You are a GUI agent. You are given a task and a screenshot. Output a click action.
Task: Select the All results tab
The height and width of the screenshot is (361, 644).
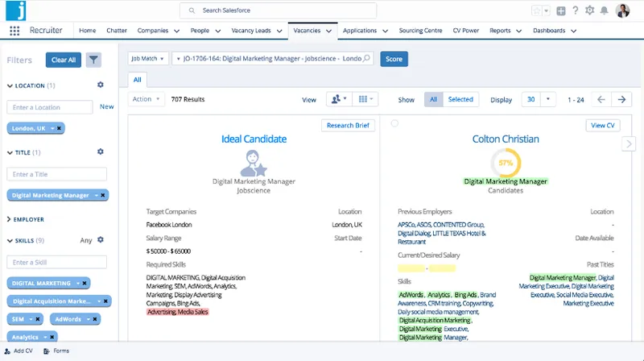point(137,80)
